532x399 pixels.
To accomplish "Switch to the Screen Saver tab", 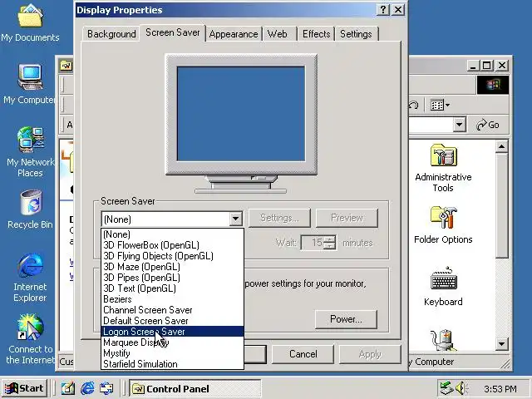I will coord(172,32).
